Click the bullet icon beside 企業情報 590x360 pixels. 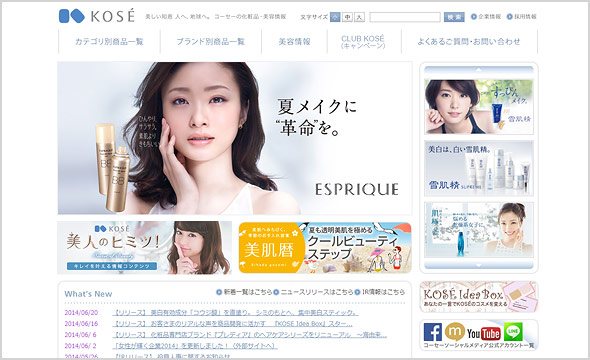point(474,17)
